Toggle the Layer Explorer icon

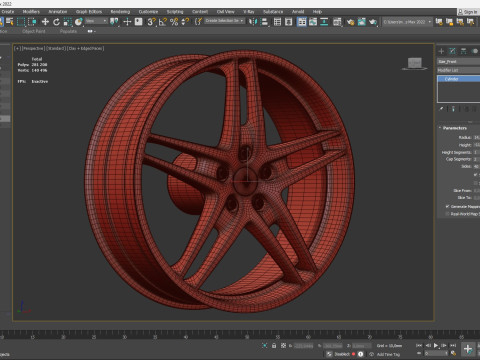pyautogui.click(x=289, y=22)
